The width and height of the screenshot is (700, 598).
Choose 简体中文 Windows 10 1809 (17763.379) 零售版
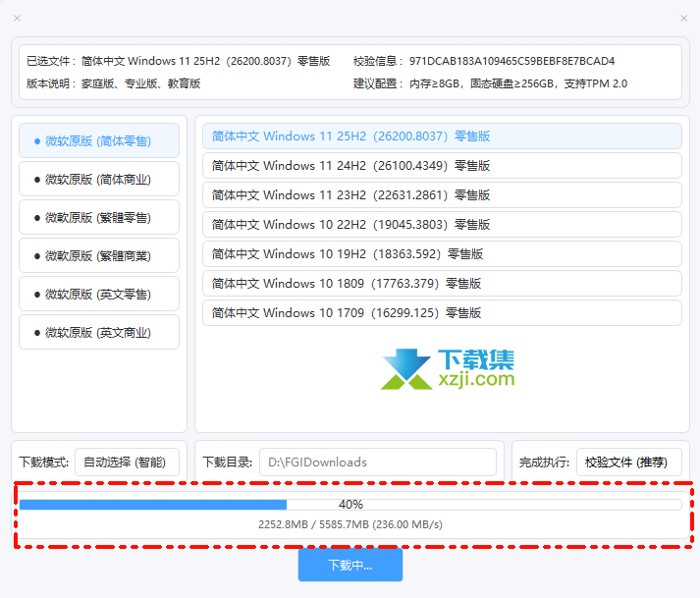point(442,284)
